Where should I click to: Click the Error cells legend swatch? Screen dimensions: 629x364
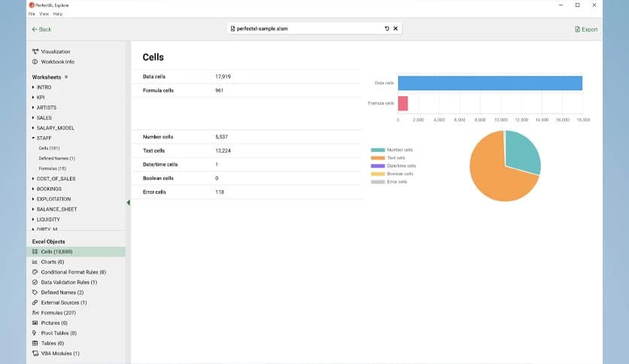pyautogui.click(x=378, y=181)
